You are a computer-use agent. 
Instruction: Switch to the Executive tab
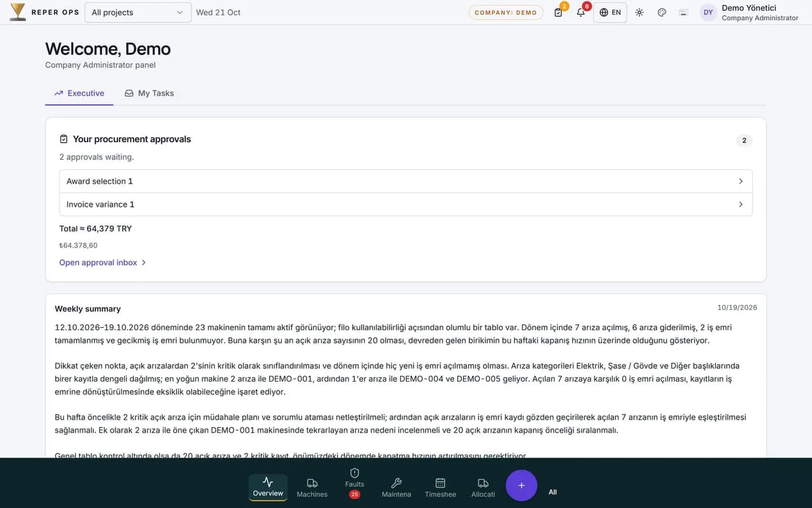click(x=79, y=93)
